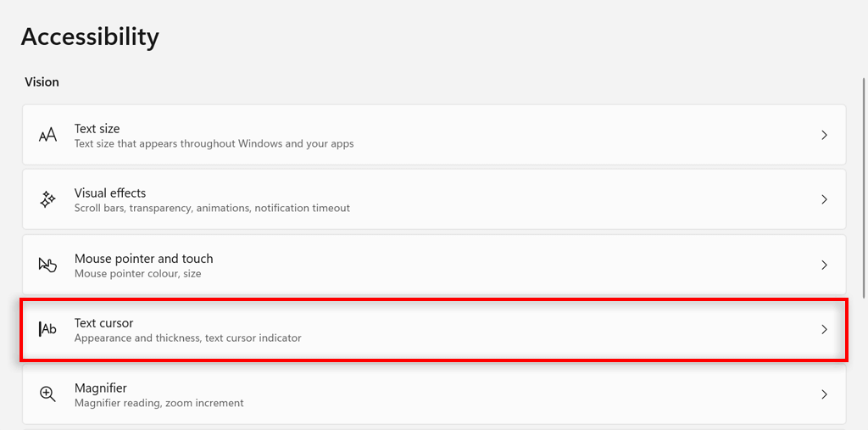Click the Accessibility page heading
The height and width of the screenshot is (430, 868).
90,36
